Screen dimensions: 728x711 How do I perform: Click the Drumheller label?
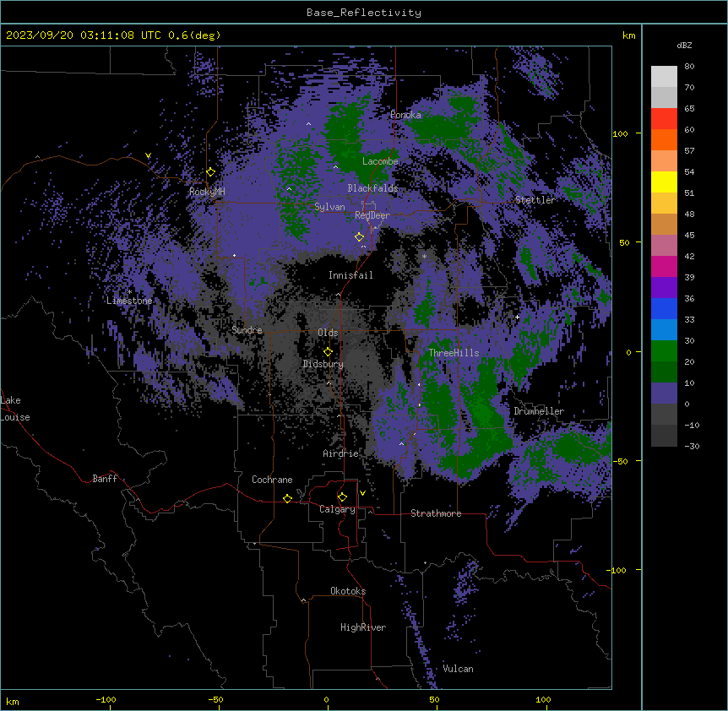539,411
